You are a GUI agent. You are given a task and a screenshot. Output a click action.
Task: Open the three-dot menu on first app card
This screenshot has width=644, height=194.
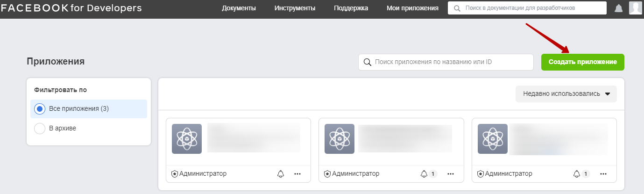coord(297,174)
